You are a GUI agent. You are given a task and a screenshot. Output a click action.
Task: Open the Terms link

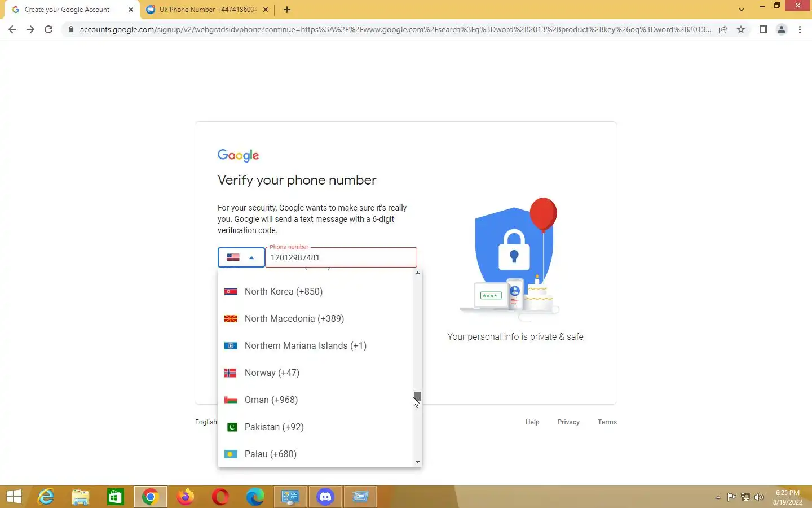[x=607, y=422]
